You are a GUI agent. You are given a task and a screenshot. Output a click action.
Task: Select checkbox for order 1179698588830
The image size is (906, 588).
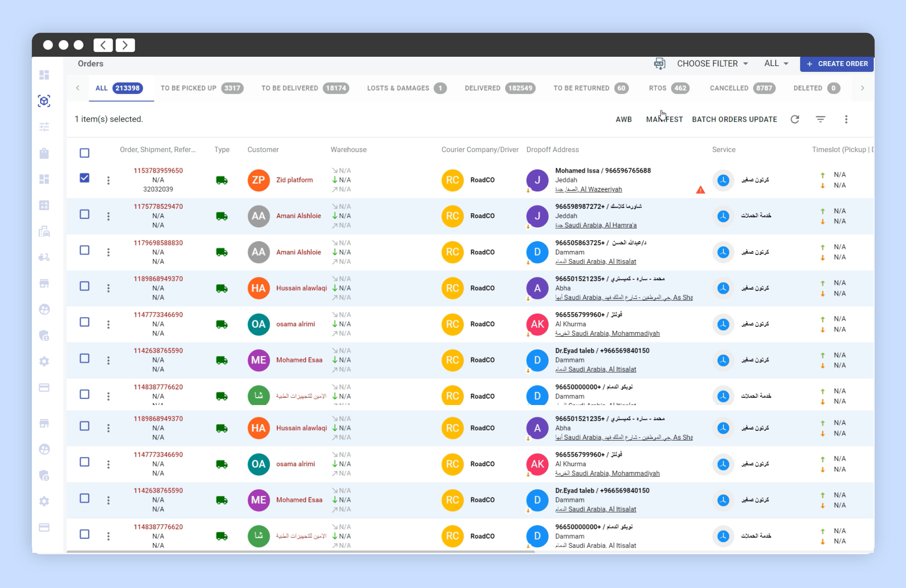pos(85,250)
